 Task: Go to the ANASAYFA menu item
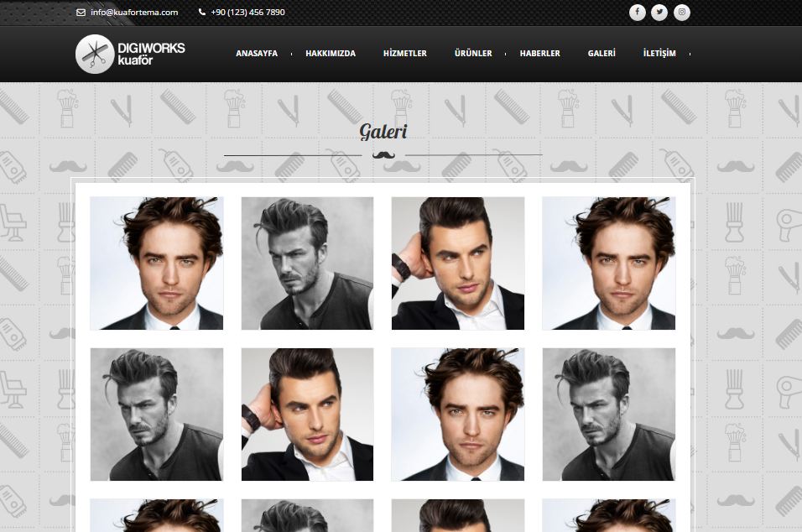click(x=257, y=53)
